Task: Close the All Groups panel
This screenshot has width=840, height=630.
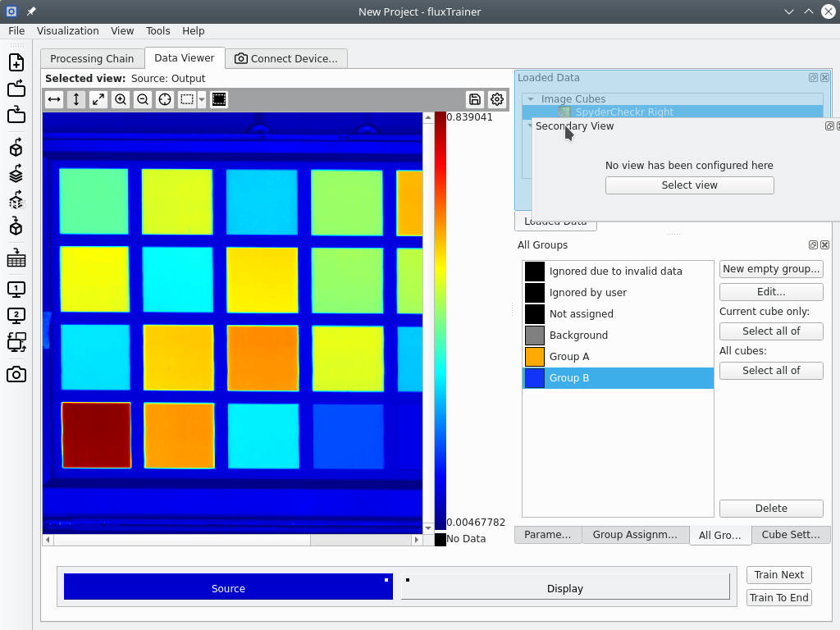Action: (x=824, y=244)
